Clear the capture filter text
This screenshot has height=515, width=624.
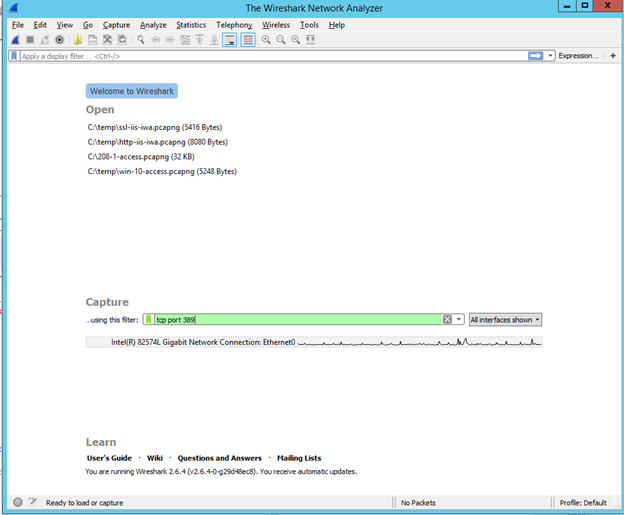(x=447, y=320)
